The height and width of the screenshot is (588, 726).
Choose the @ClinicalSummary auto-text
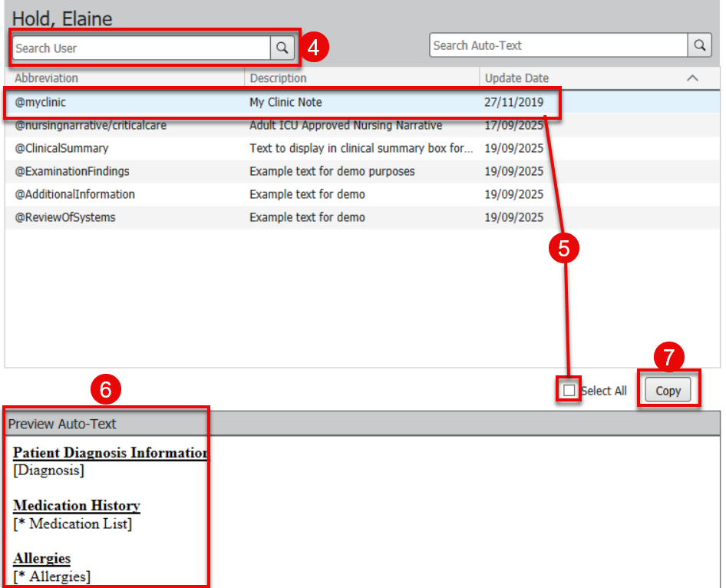click(61, 148)
